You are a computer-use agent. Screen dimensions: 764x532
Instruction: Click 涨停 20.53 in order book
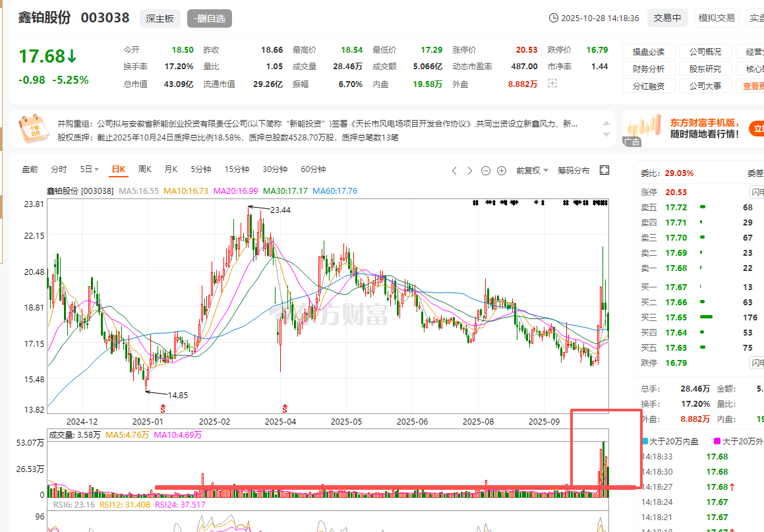pos(676,192)
